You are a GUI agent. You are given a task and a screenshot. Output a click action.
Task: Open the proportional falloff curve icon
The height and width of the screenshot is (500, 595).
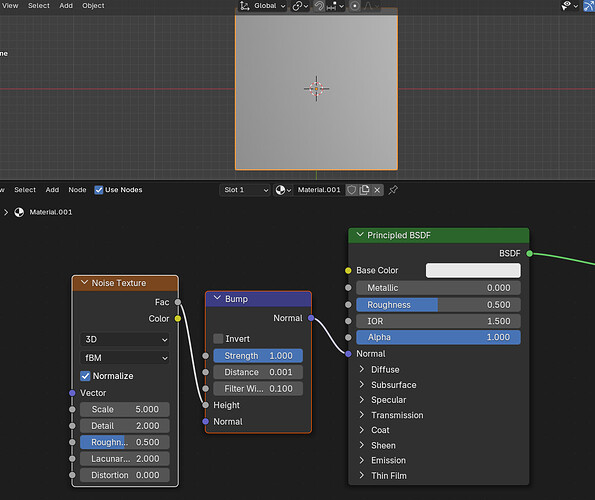[x=368, y=6]
